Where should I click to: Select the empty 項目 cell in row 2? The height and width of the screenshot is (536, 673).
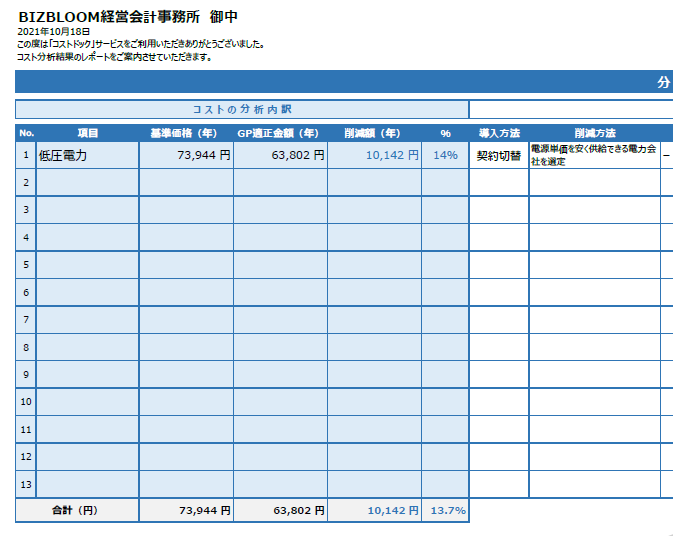tap(87, 182)
